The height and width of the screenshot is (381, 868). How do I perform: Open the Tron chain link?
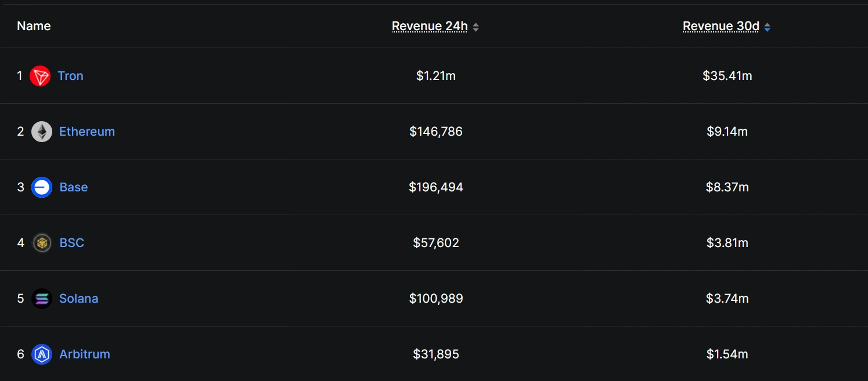pyautogui.click(x=70, y=76)
